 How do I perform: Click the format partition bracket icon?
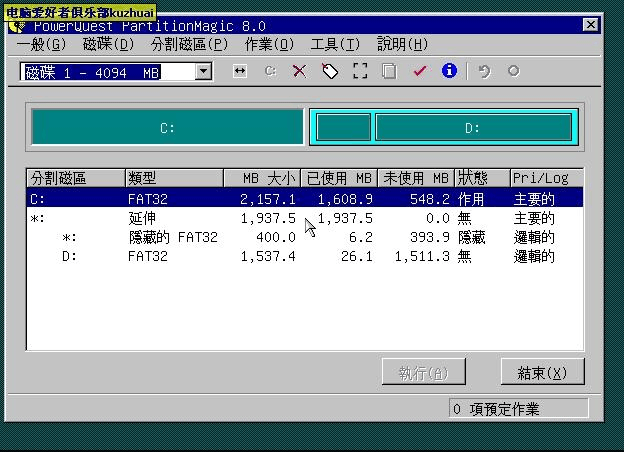pyautogui.click(x=360, y=71)
